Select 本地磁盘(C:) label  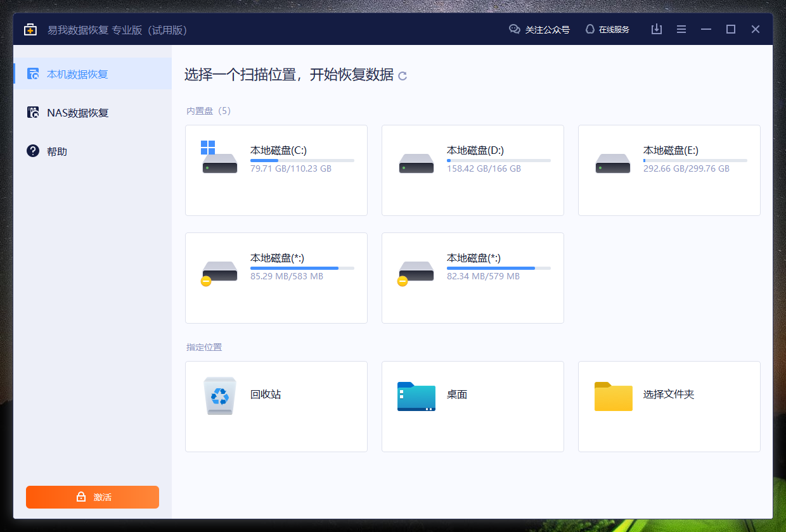coord(279,150)
